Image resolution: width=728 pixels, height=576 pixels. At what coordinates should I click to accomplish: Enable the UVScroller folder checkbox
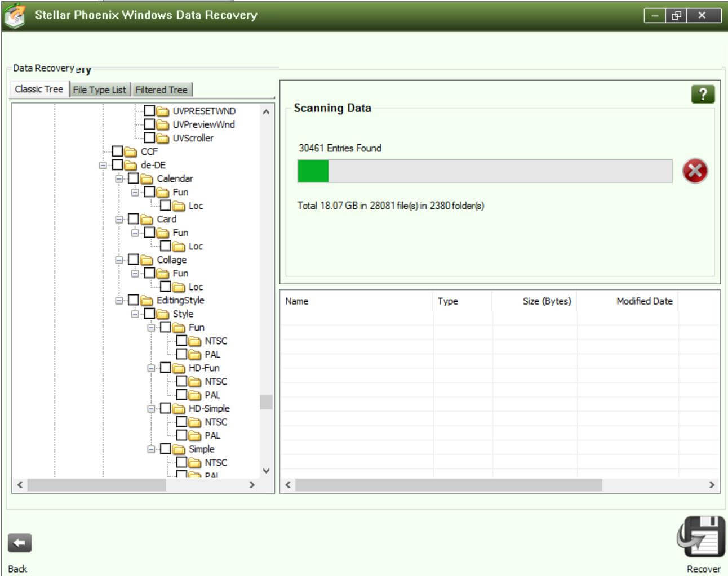[149, 138]
